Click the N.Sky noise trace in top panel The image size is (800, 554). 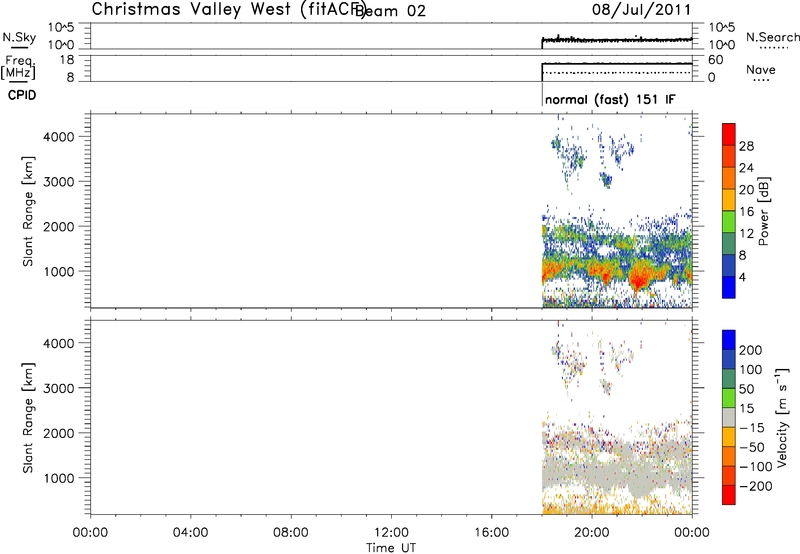click(617, 40)
